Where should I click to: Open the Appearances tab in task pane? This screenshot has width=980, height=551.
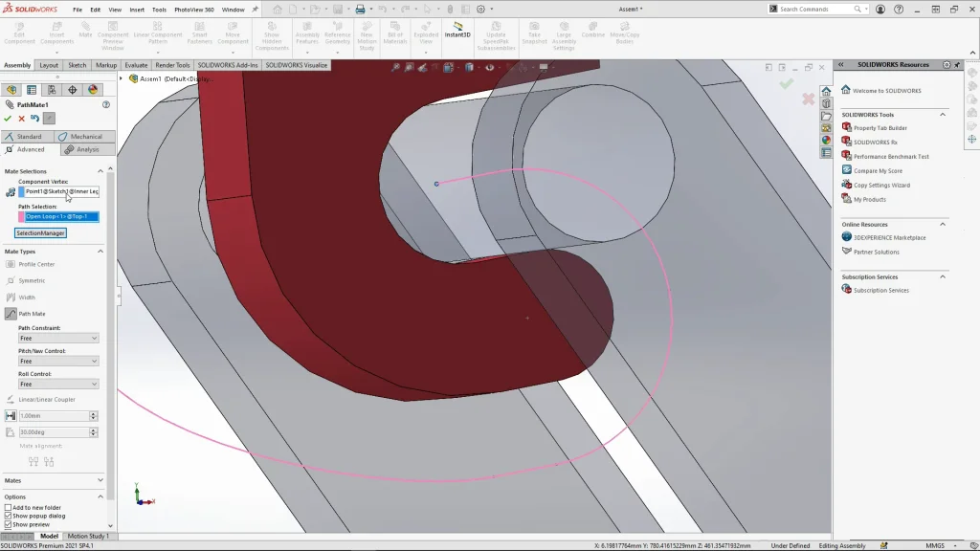point(826,140)
